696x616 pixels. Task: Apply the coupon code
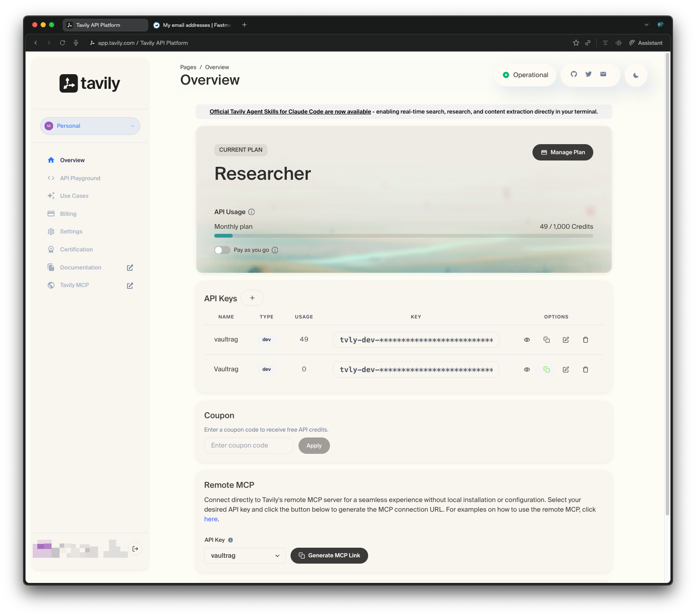point(314,446)
